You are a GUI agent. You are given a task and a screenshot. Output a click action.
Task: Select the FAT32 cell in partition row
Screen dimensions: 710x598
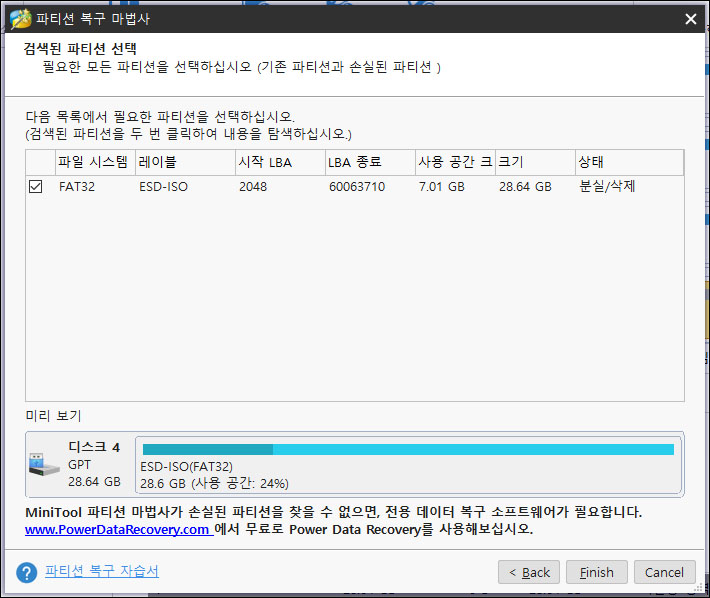[x=77, y=187]
